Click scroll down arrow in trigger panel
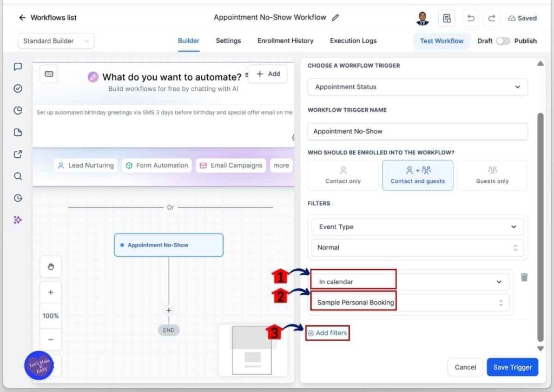 click(540, 349)
